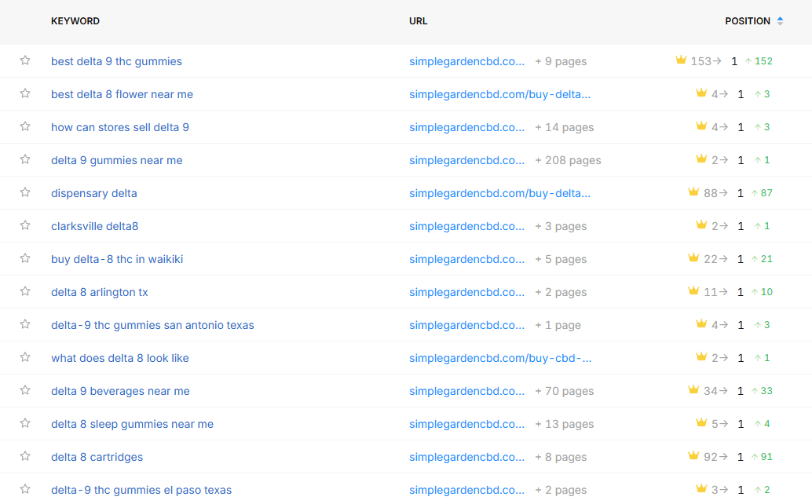Expand '+ 2 pages' for delta 8 arlington tx
Image resolution: width=812 pixels, height=504 pixels.
click(561, 292)
